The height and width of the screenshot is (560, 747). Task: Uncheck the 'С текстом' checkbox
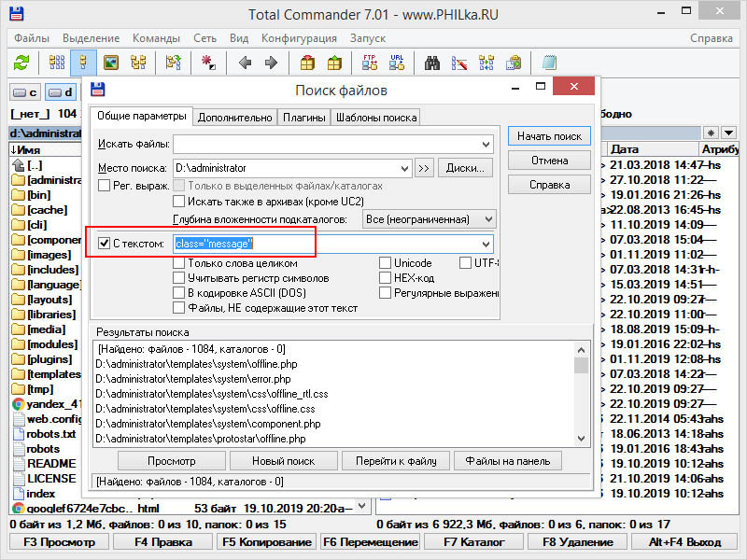coord(104,244)
